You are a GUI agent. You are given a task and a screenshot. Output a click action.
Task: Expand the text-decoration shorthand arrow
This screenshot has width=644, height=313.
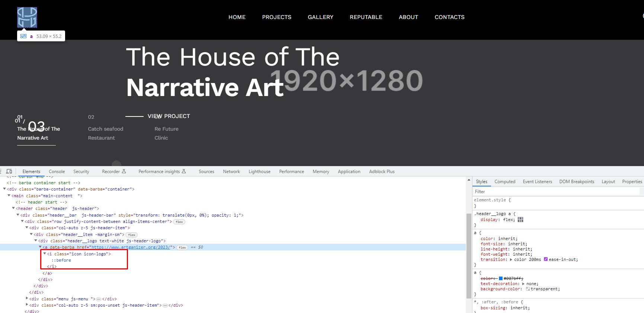point(523,284)
